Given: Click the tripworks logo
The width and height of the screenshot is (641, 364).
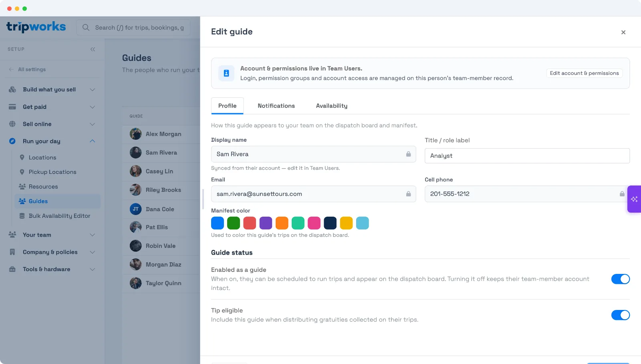Looking at the screenshot, I should (36, 27).
